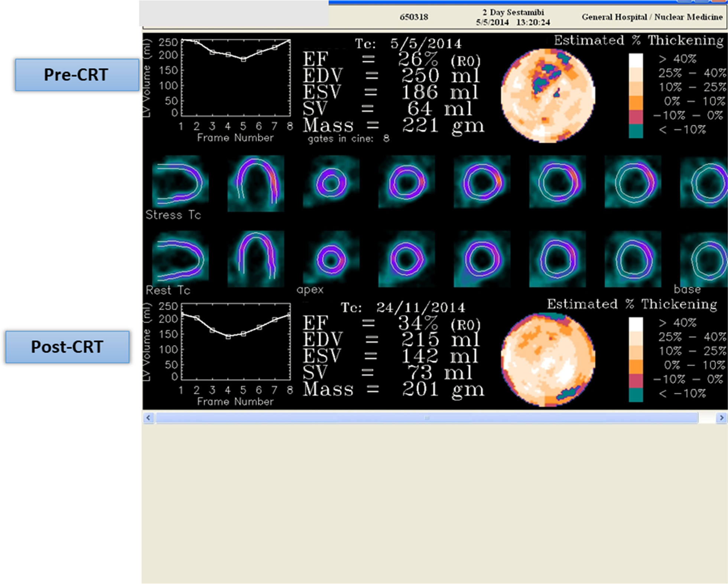Image resolution: width=728 pixels, height=584 pixels.
Task: Click the top 'Estimated % Thickening' heading
Action: pyautogui.click(x=639, y=40)
